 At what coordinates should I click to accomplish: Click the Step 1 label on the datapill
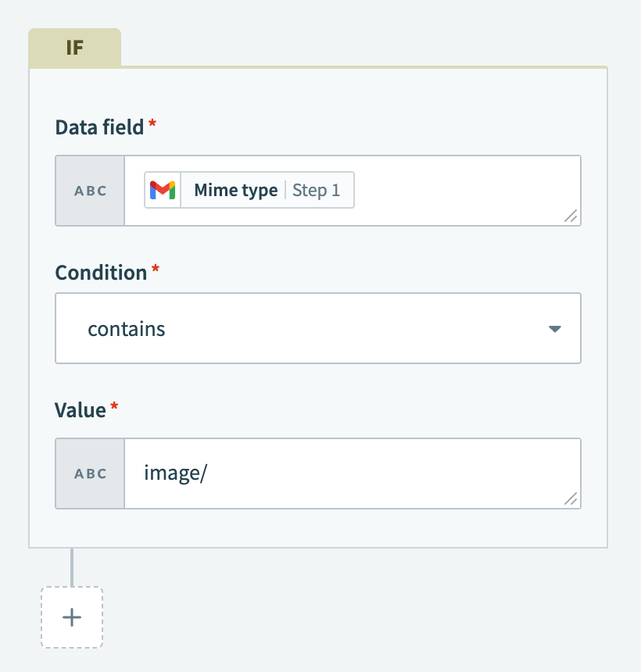point(317,190)
